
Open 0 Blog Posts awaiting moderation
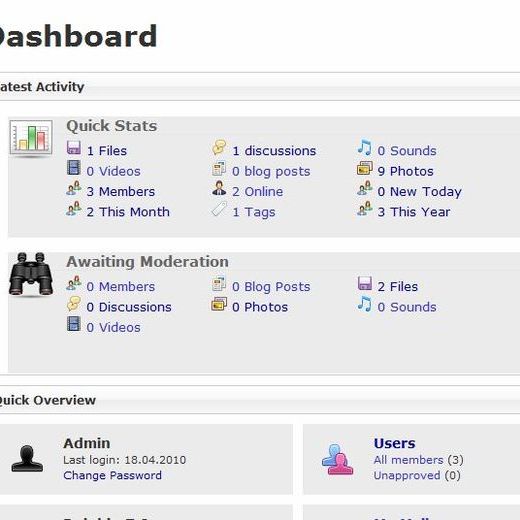coord(271,287)
